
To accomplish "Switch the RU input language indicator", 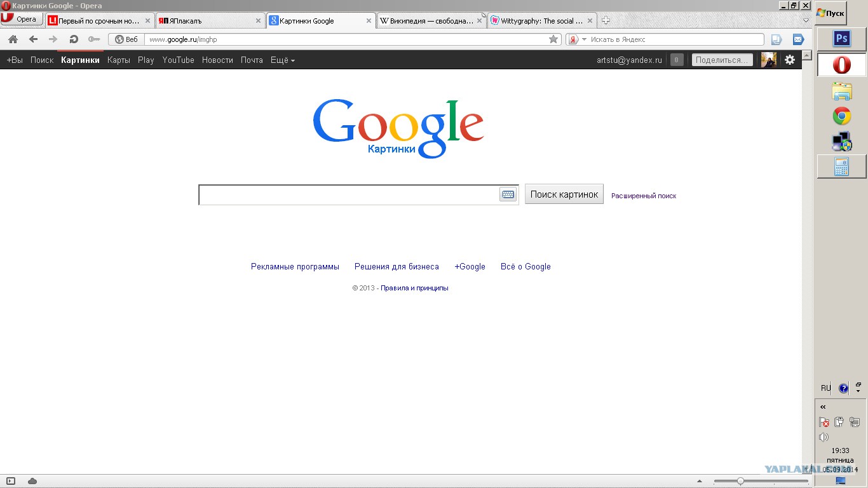I will coord(825,388).
